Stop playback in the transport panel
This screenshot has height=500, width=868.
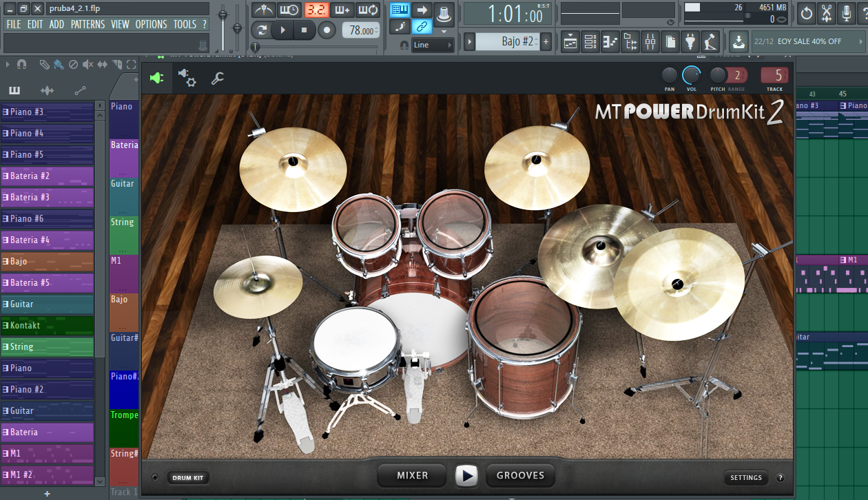click(304, 30)
